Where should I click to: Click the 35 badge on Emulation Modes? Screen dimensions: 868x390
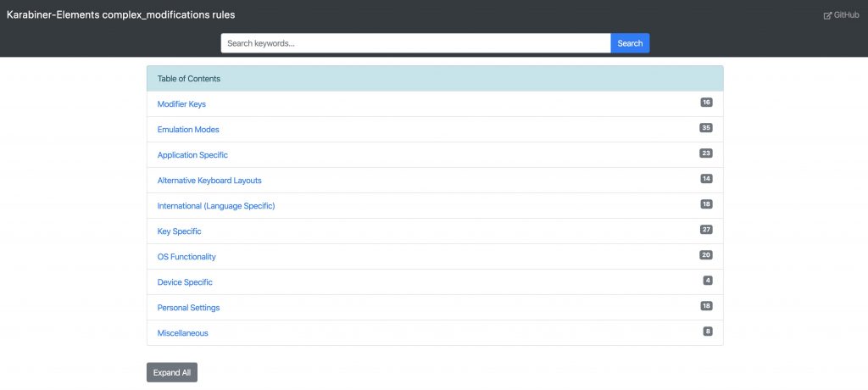point(706,128)
